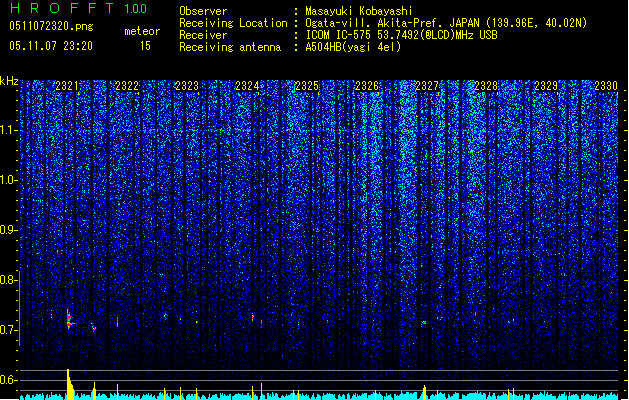Image resolution: width=629 pixels, height=400 pixels.
Task: Click the 2330 time marker
Action: (606, 86)
